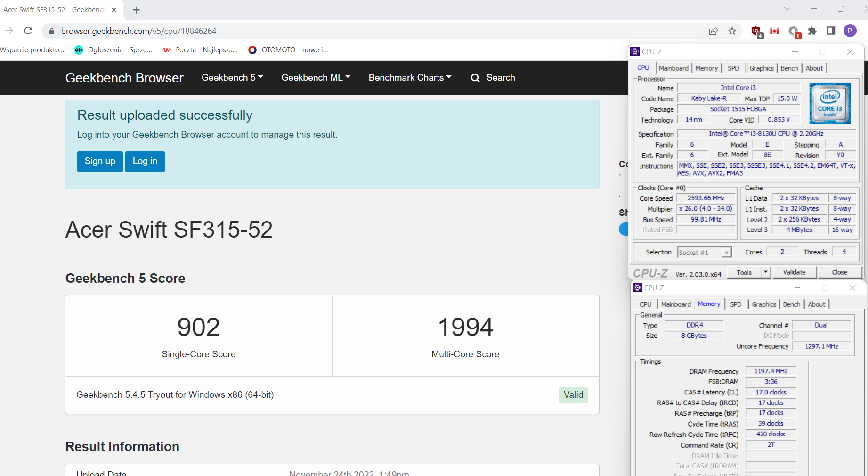Click the Close button in CPU-Z
This screenshot has width=868, height=476.
(840, 272)
